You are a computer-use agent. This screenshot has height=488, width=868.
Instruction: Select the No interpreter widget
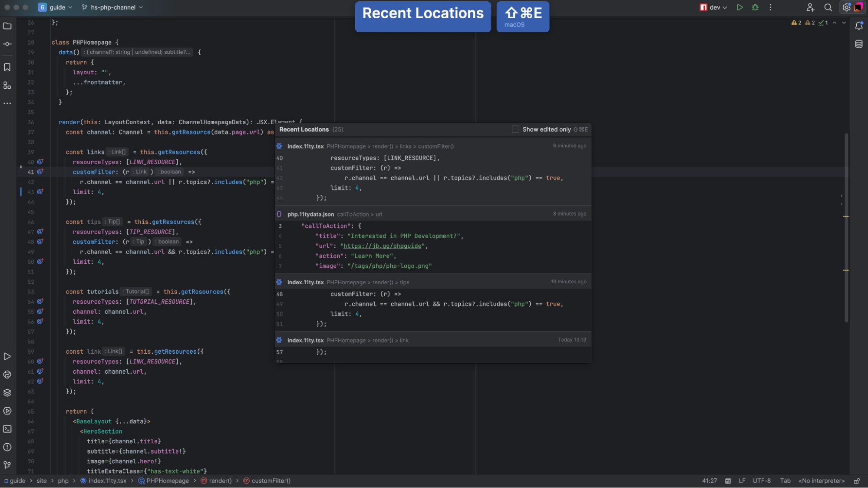tap(822, 481)
